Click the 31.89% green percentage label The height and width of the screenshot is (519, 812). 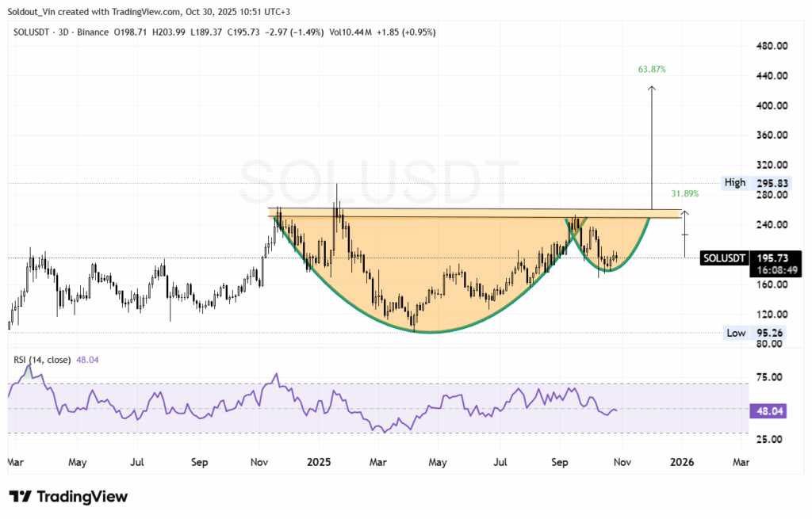pos(684,193)
